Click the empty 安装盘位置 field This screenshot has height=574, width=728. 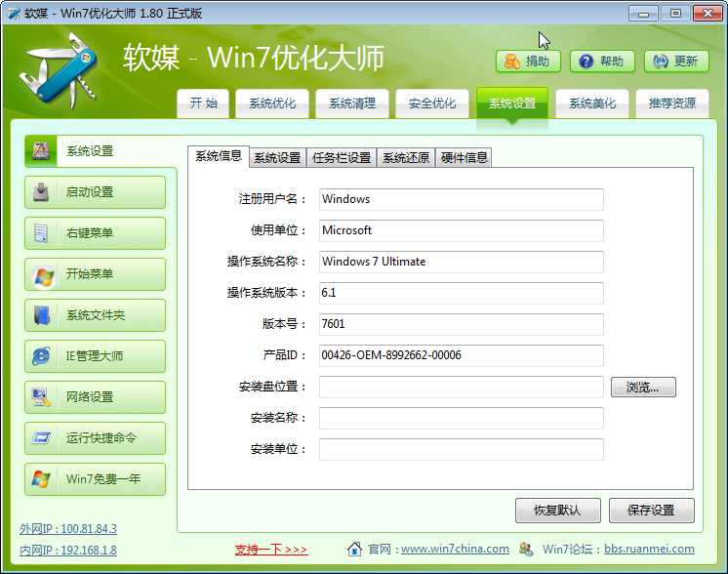click(461, 387)
